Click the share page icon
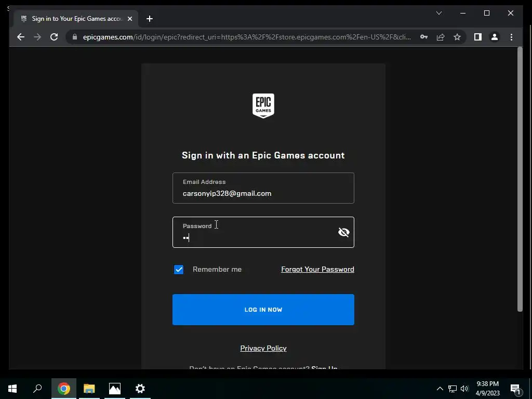Image resolution: width=532 pixels, height=399 pixels. pos(441,37)
